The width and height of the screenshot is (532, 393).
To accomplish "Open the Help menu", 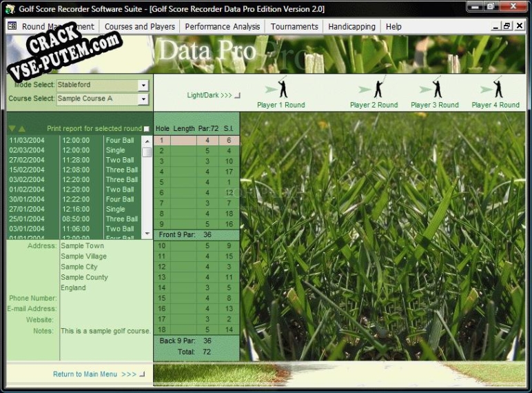I will point(393,26).
